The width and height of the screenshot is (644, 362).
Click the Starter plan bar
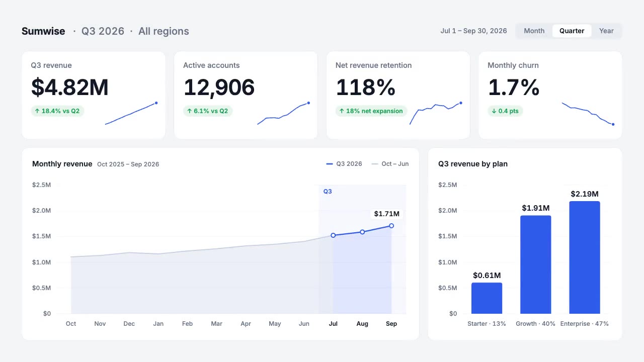click(x=487, y=298)
